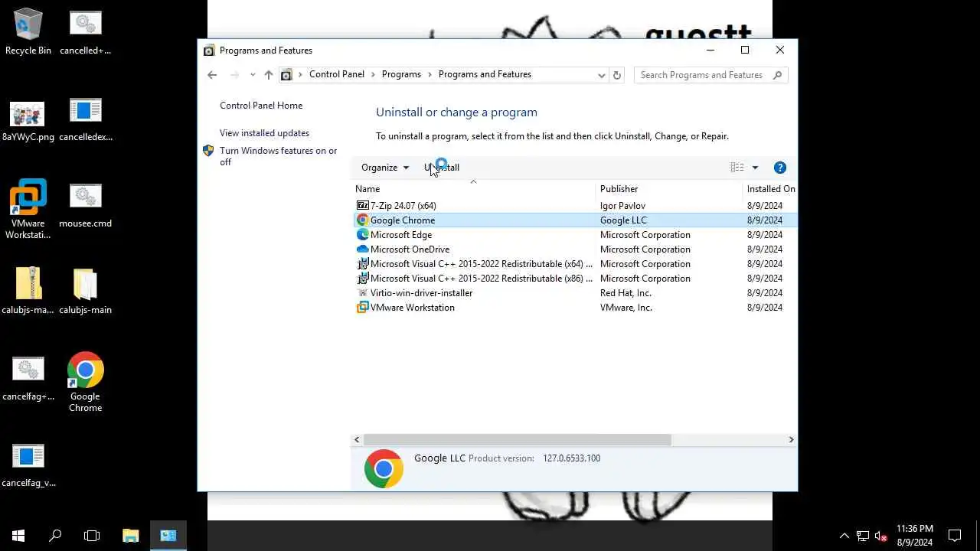Click 'Google LLC' publisher cell in list
Viewport: 980px width, 551px height.
pos(623,220)
